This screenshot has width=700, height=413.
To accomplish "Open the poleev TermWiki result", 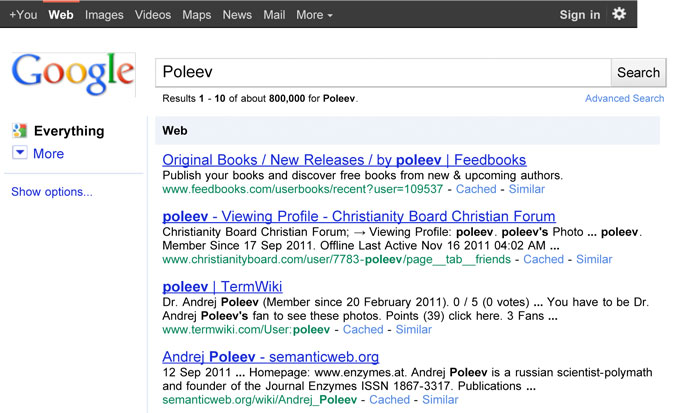I will [x=222, y=286].
